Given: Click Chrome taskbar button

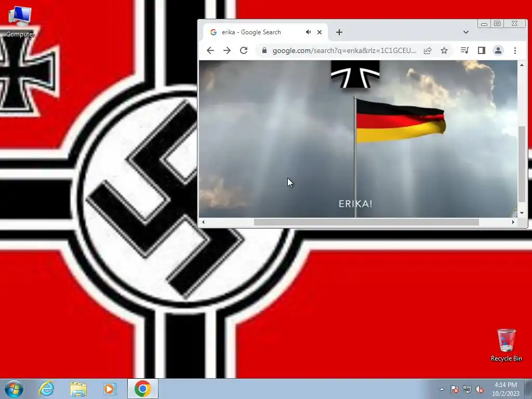Looking at the screenshot, I should (142, 389).
